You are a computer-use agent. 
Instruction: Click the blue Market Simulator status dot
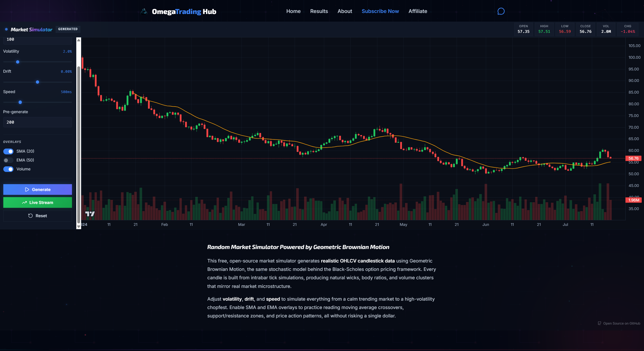coord(6,30)
